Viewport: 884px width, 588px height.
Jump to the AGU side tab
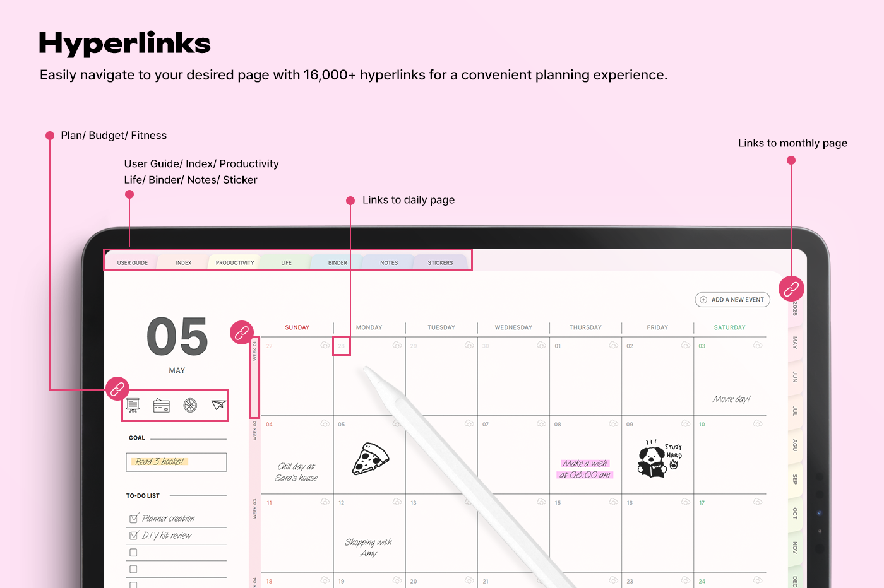(795, 445)
